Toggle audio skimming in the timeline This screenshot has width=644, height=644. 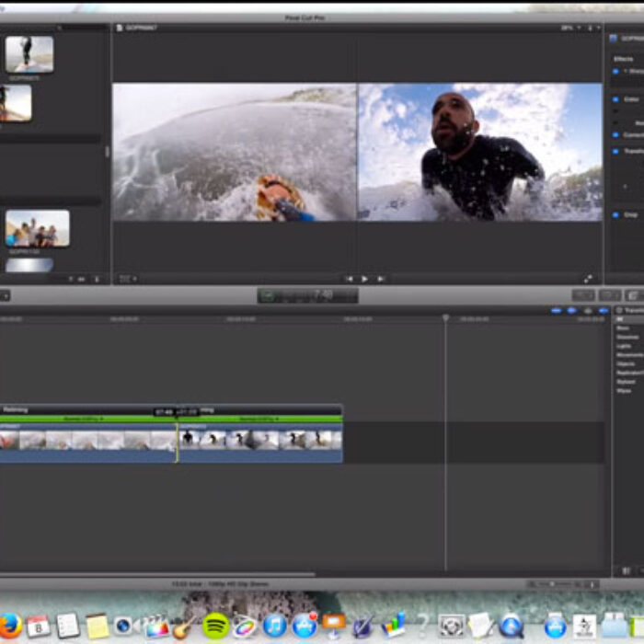click(571, 311)
